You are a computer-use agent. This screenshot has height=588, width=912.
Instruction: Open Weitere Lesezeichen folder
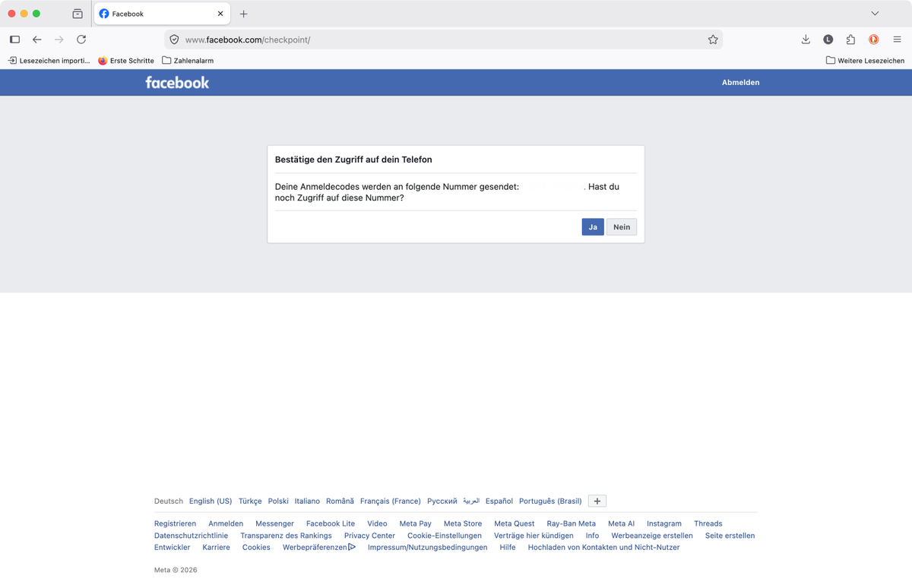coord(865,61)
